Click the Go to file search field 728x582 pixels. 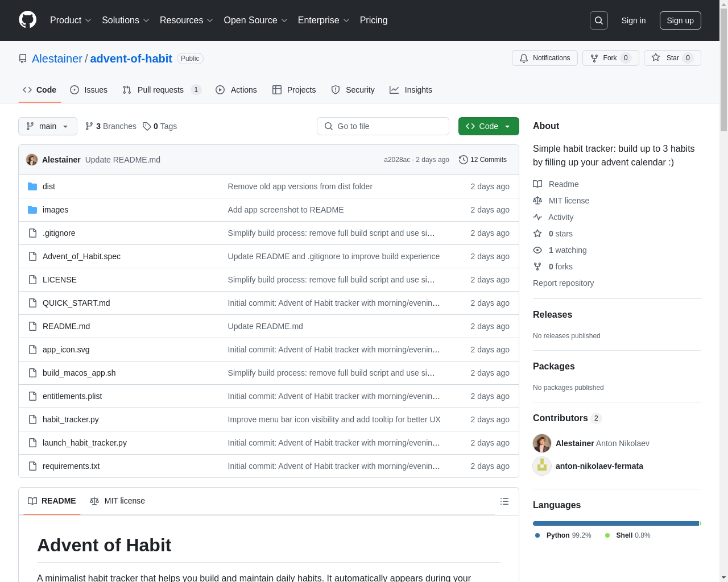[x=383, y=126]
